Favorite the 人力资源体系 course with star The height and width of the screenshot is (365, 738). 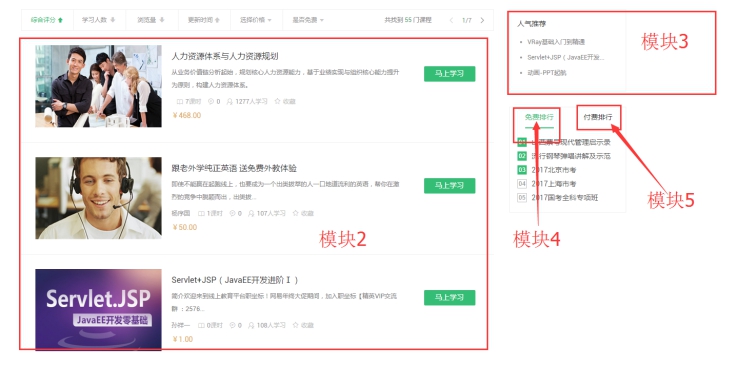tap(277, 101)
